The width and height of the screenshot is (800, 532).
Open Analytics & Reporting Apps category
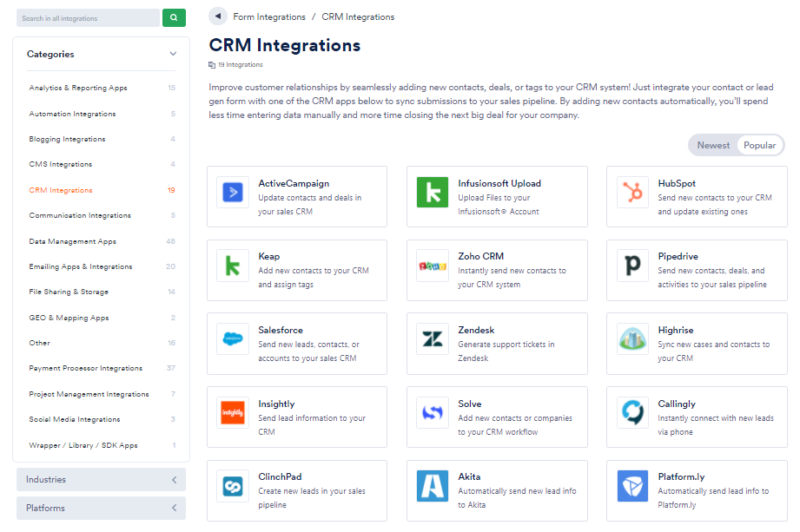tap(101, 88)
